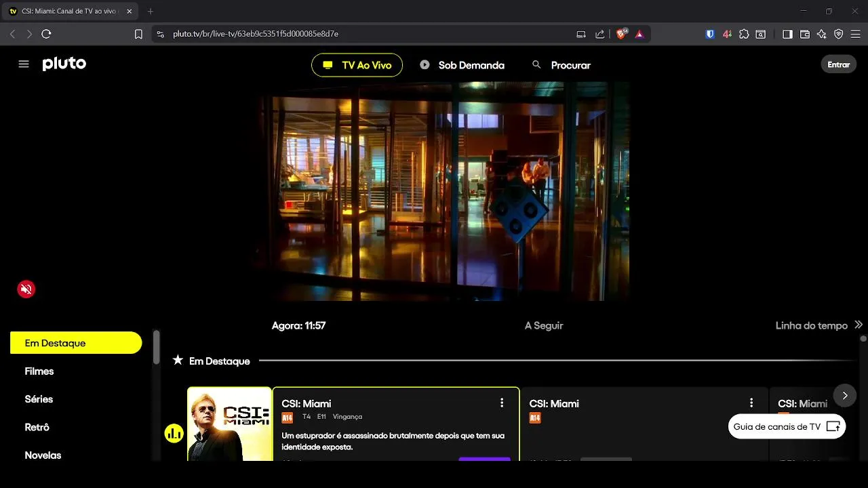Click the A Seguir label
Screen dimensions: 868x488
coord(544,325)
